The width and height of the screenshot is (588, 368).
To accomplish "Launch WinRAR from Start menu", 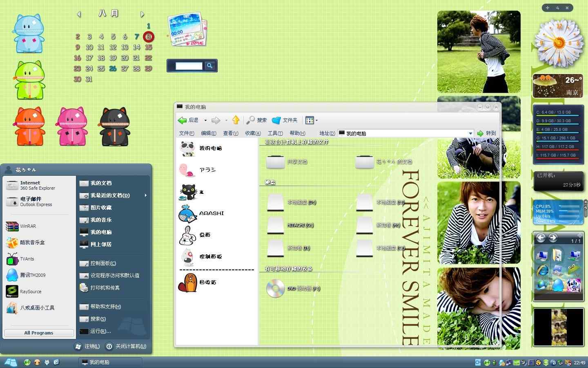I will (x=40, y=226).
